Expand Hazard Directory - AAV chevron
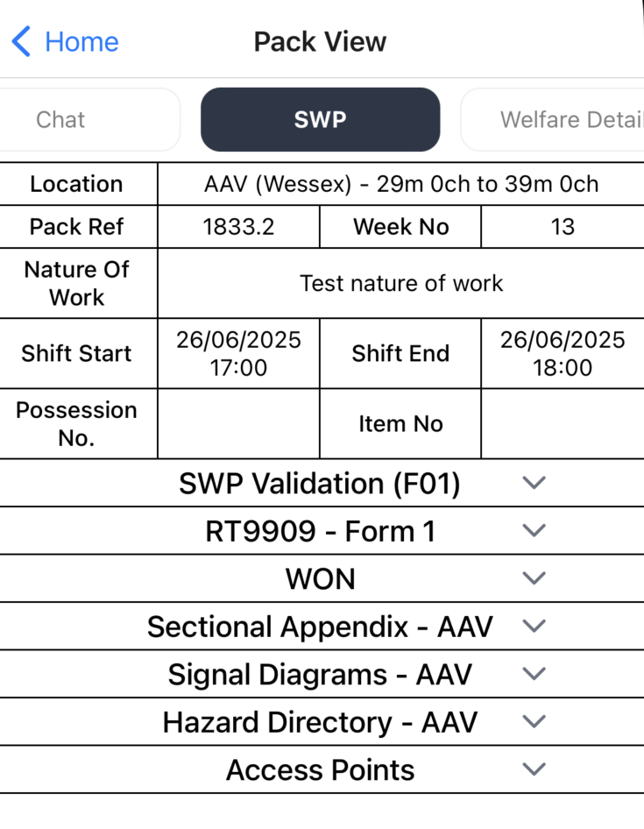The image size is (644, 829). pos(534,722)
